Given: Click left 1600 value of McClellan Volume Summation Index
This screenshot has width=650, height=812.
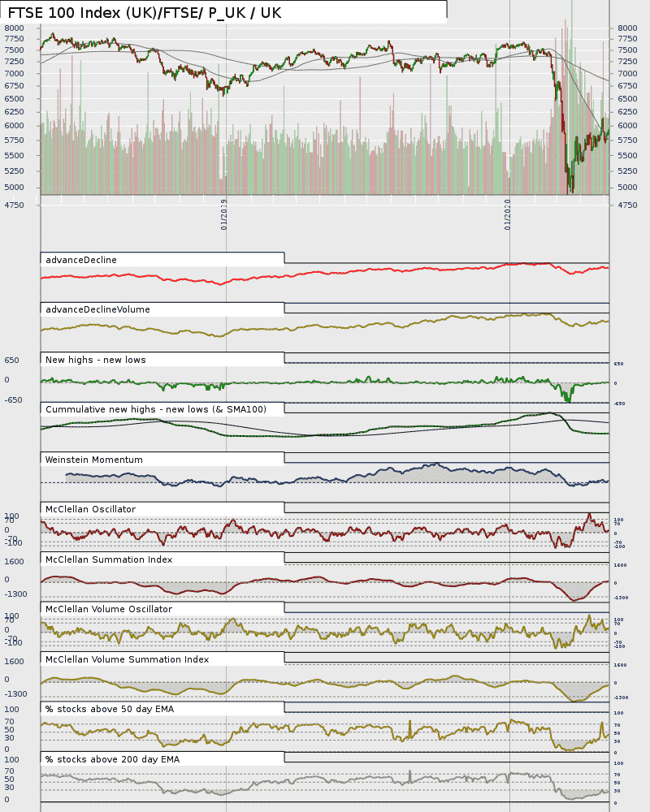Looking at the screenshot, I should tap(14, 662).
